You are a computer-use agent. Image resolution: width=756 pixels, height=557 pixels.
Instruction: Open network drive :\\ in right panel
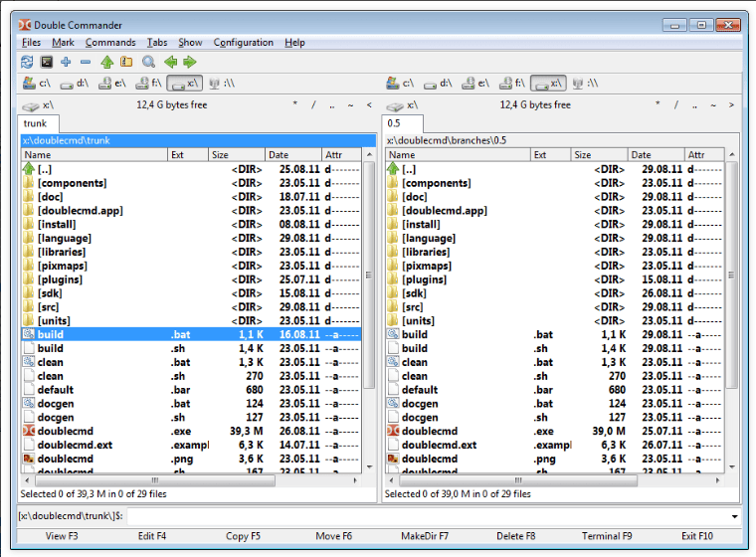click(585, 84)
